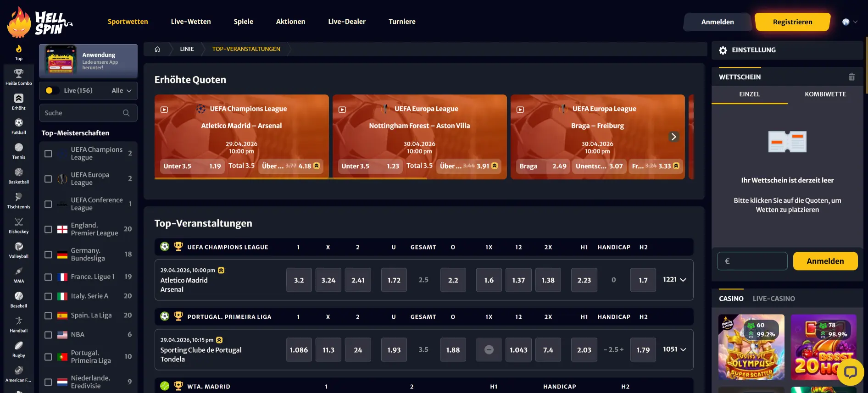Open Turniere menu

point(402,22)
